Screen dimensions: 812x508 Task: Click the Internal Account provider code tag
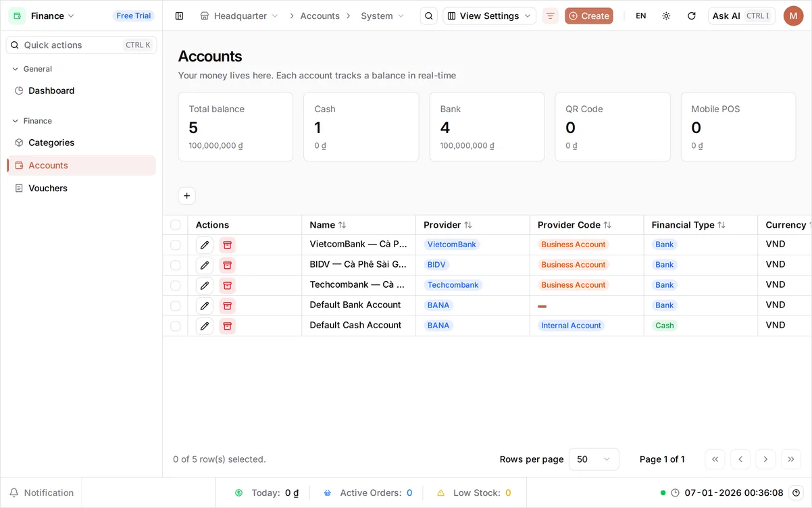[571, 326]
